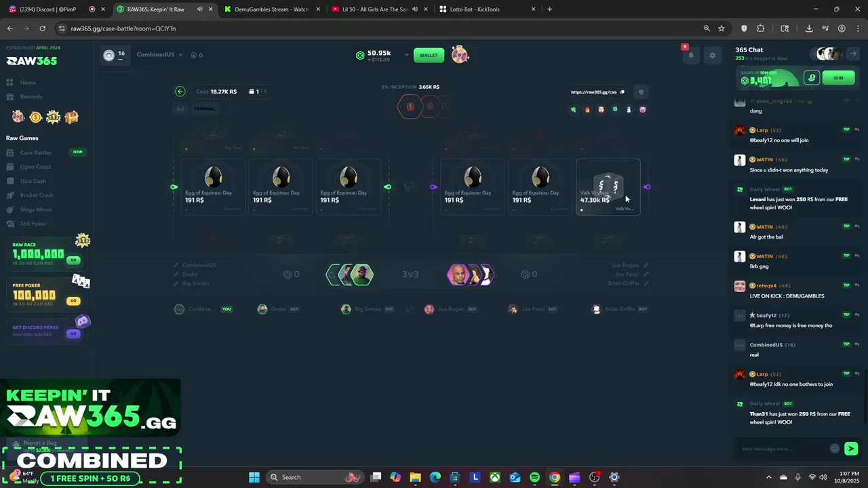Go to Home in the sidebar

[28, 83]
